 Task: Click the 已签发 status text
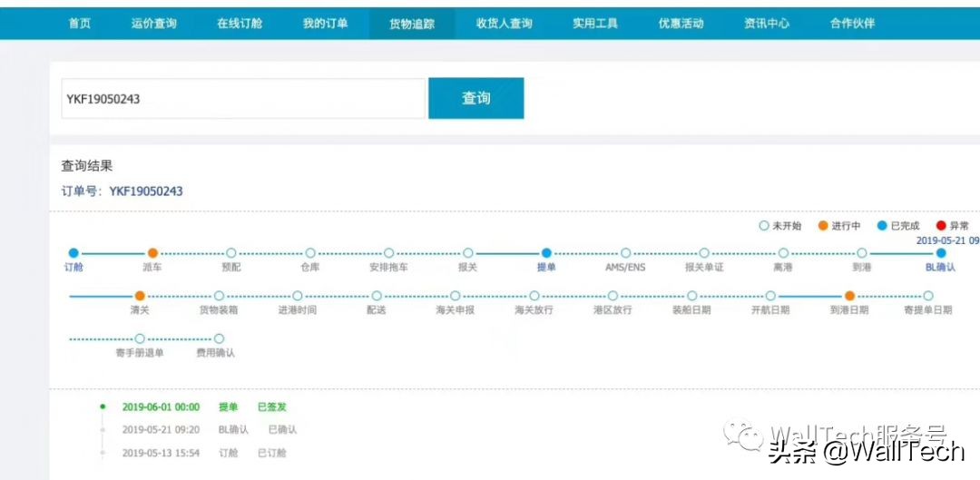(272, 407)
